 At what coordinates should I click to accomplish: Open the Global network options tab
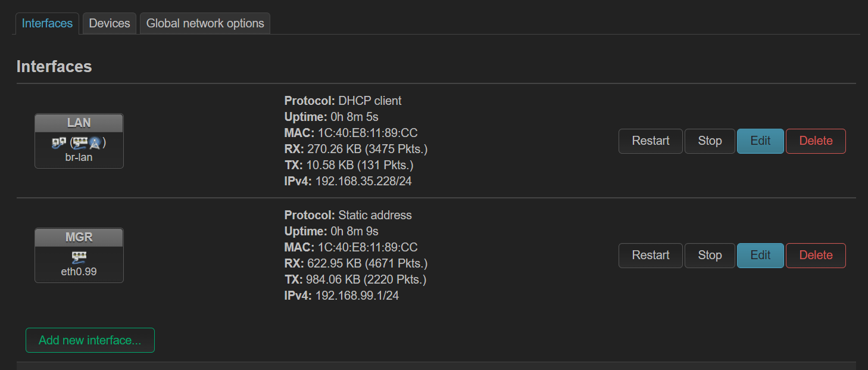(x=205, y=23)
